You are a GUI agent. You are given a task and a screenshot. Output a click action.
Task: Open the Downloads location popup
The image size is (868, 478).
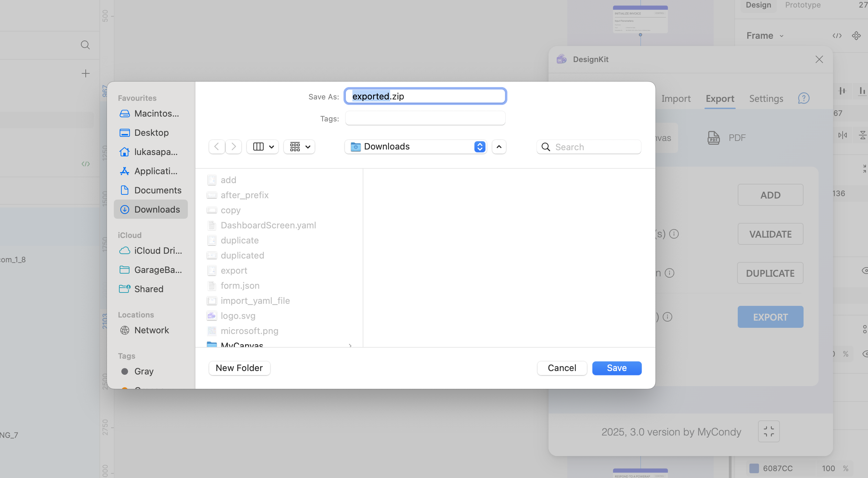[x=415, y=147]
